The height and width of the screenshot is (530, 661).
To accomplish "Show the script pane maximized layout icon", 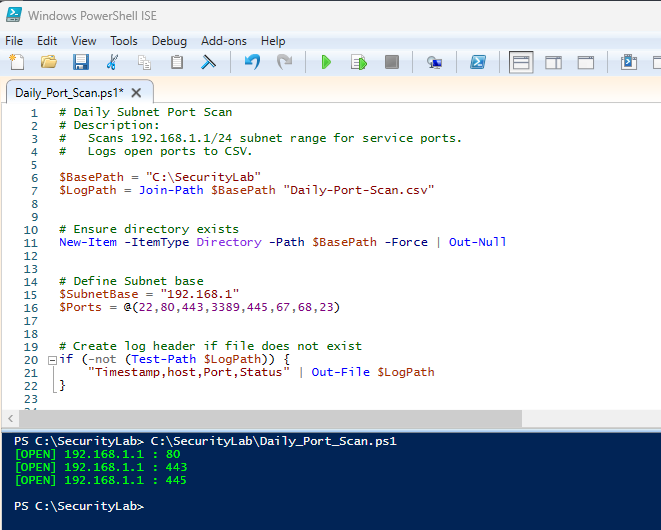I will (x=586, y=62).
